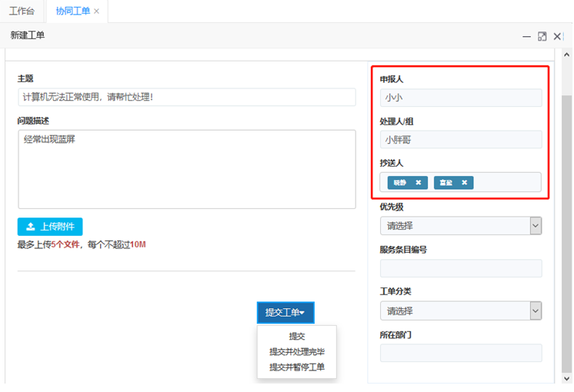Click the 上传附件 upload button
This screenshot has height=392, width=574.
tap(50, 227)
